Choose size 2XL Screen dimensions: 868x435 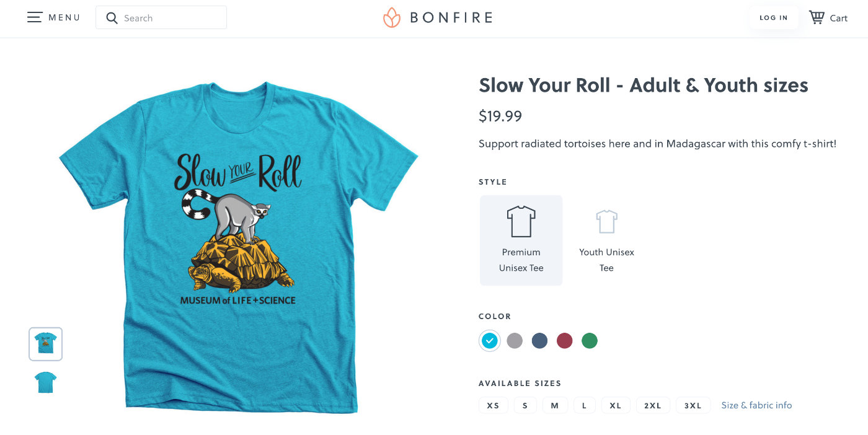pos(653,405)
